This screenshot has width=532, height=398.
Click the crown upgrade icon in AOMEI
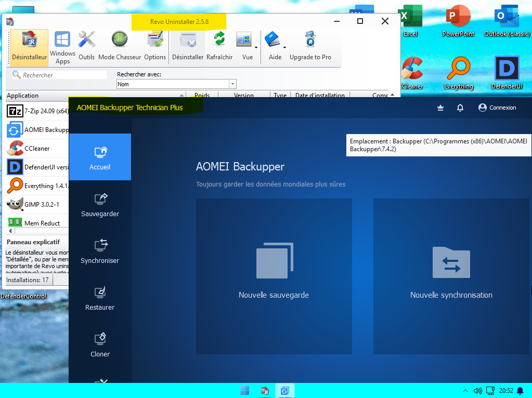pyautogui.click(x=440, y=108)
